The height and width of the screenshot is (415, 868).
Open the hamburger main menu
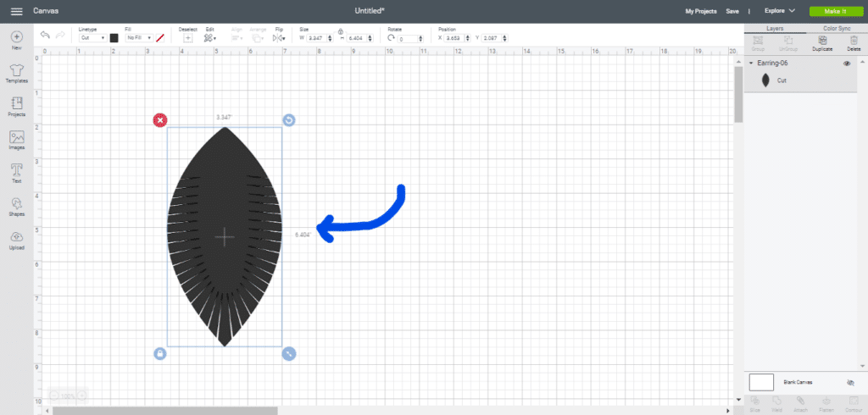click(16, 11)
